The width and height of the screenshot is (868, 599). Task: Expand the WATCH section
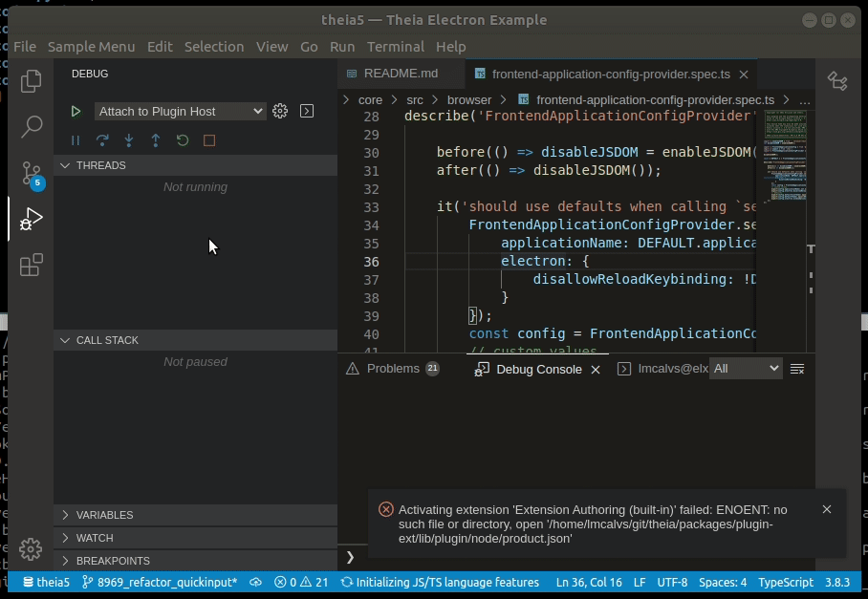(195, 538)
